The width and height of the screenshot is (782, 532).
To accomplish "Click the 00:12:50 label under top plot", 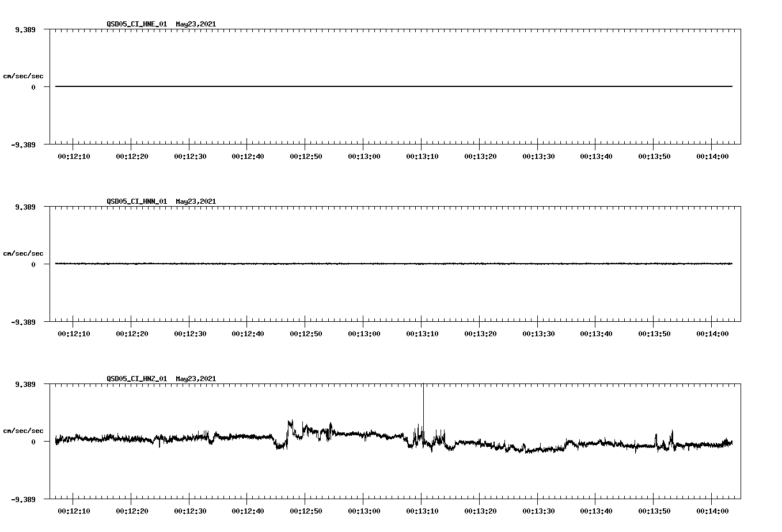I will coord(306,155).
